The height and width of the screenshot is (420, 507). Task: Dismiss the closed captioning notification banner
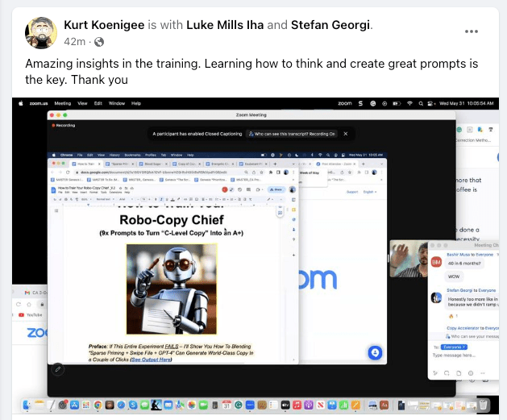click(346, 134)
